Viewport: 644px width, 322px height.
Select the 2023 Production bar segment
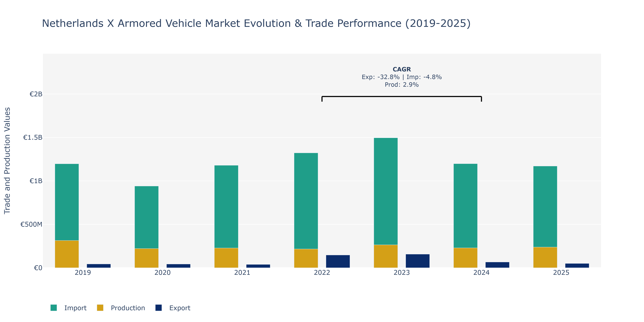386,256
